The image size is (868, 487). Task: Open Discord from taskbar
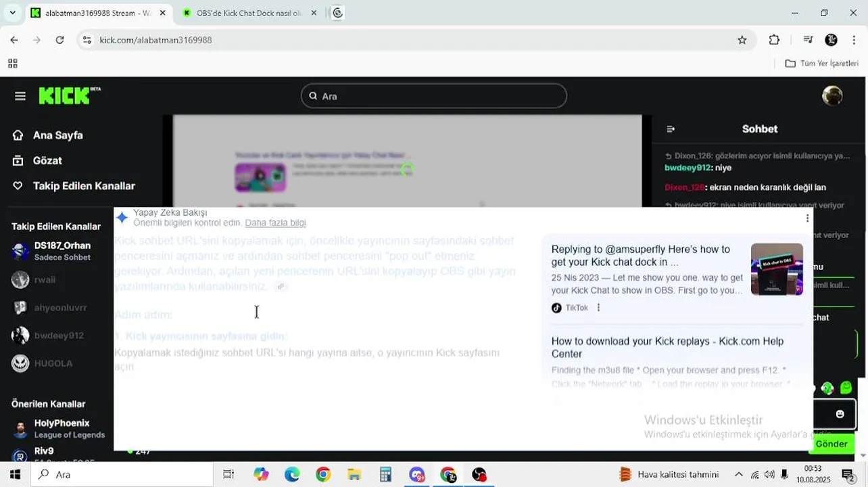click(416, 474)
